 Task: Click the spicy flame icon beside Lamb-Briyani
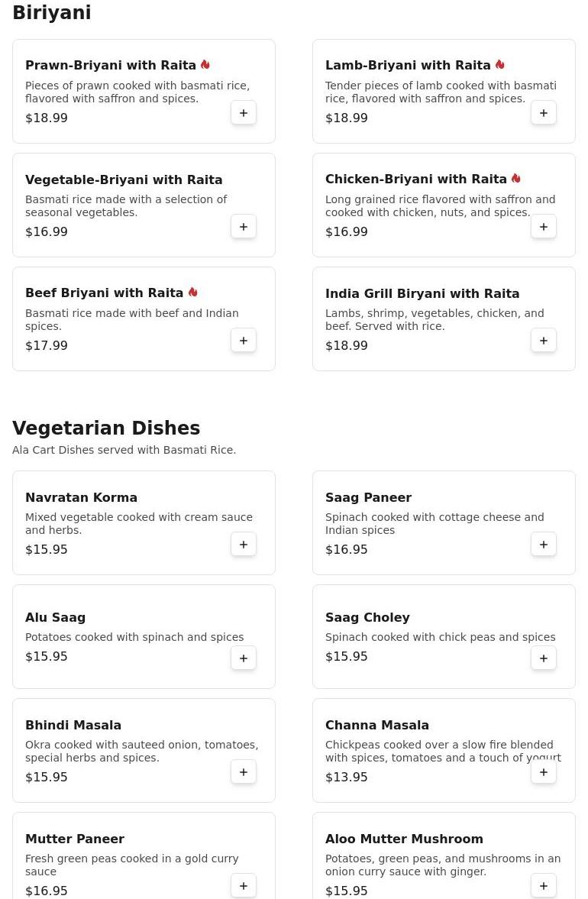[x=500, y=65]
